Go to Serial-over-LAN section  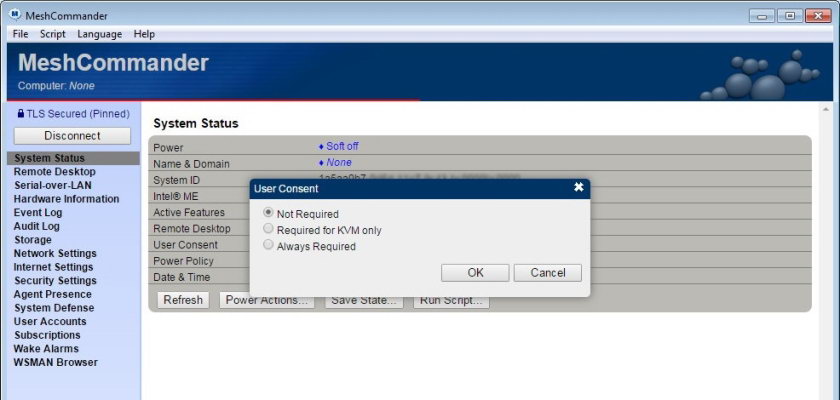52,185
